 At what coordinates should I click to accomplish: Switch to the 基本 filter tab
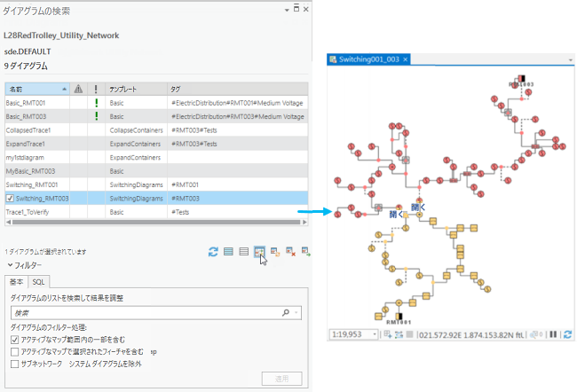(x=16, y=282)
